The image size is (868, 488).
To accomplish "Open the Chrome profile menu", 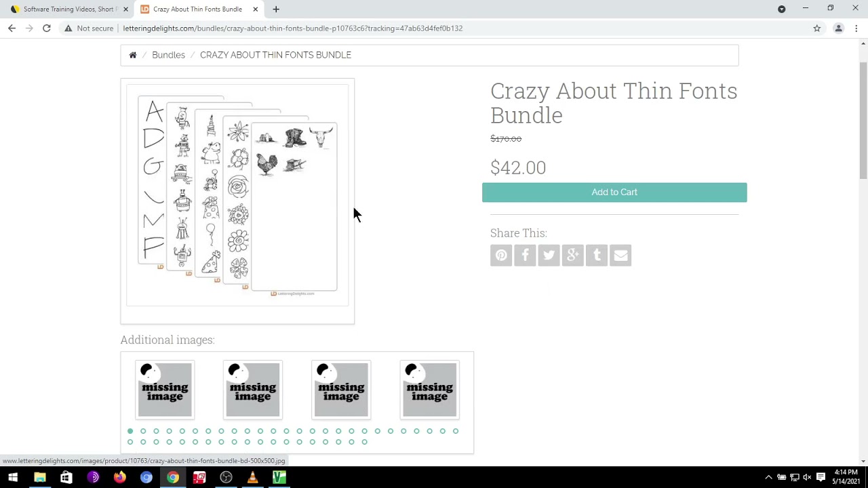I will pos(839,28).
